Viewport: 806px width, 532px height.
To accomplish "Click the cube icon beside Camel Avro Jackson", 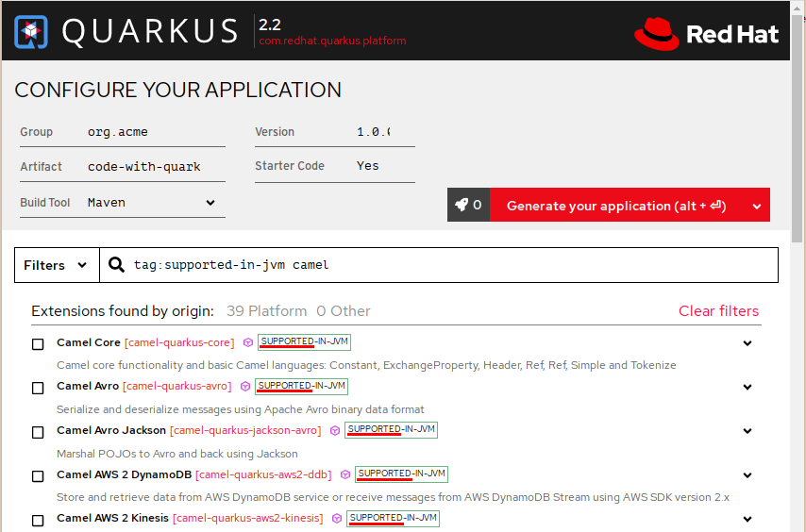I will (335, 430).
